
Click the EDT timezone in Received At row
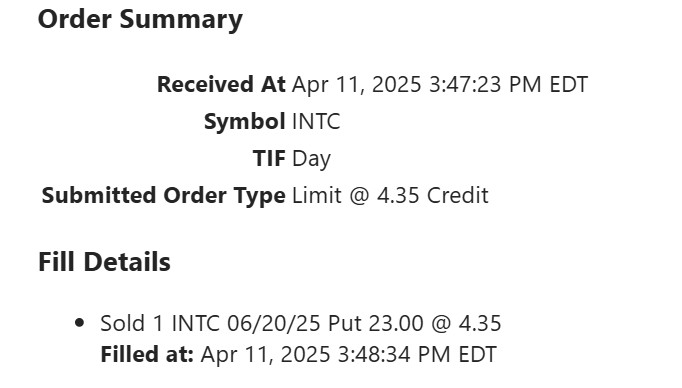(568, 84)
